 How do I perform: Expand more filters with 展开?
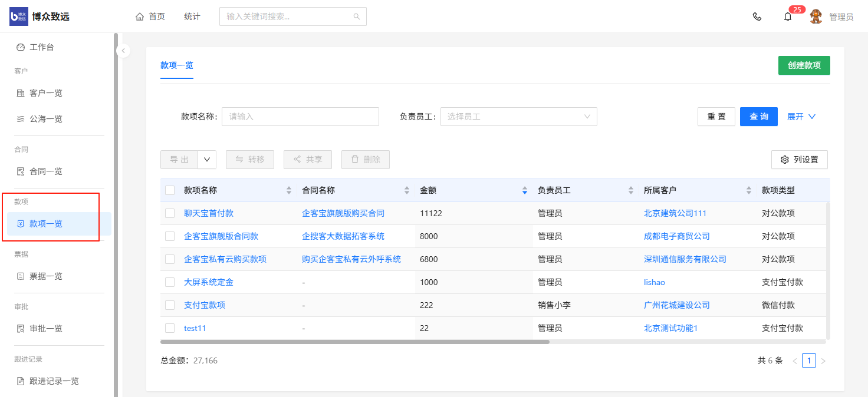[801, 117]
